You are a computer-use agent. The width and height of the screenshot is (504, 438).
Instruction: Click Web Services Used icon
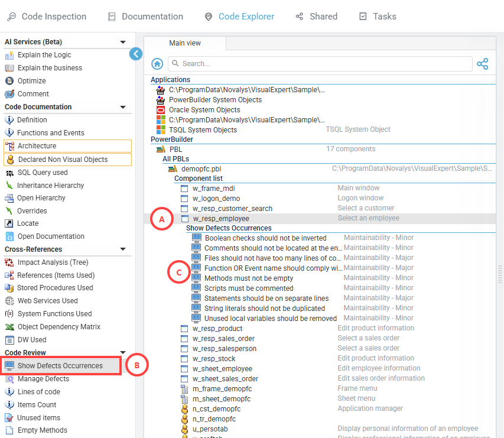pos(9,301)
